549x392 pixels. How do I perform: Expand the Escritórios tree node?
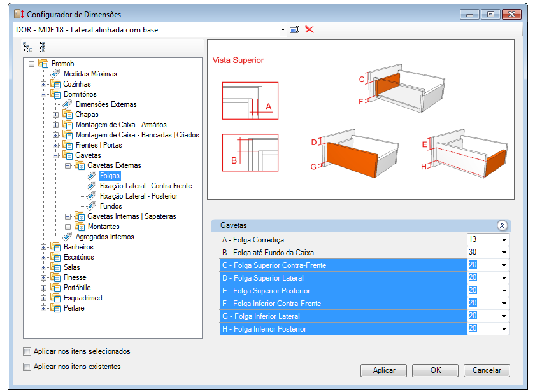click(x=43, y=257)
